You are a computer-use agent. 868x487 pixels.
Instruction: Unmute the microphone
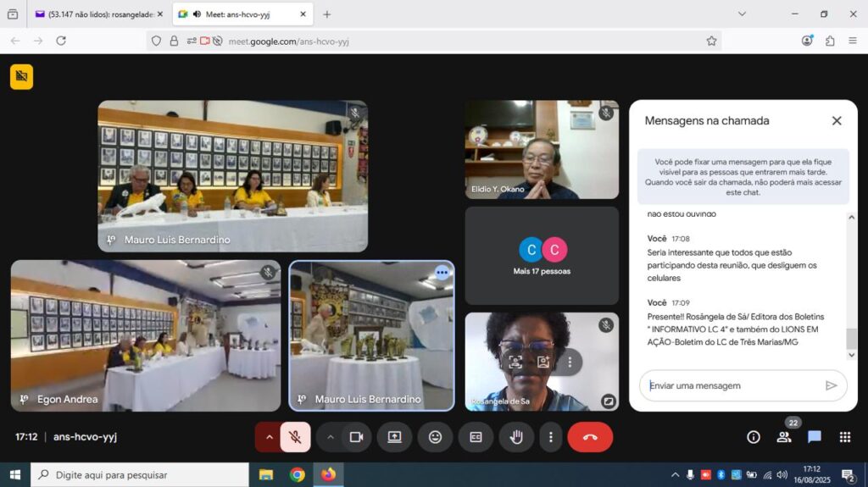(295, 437)
